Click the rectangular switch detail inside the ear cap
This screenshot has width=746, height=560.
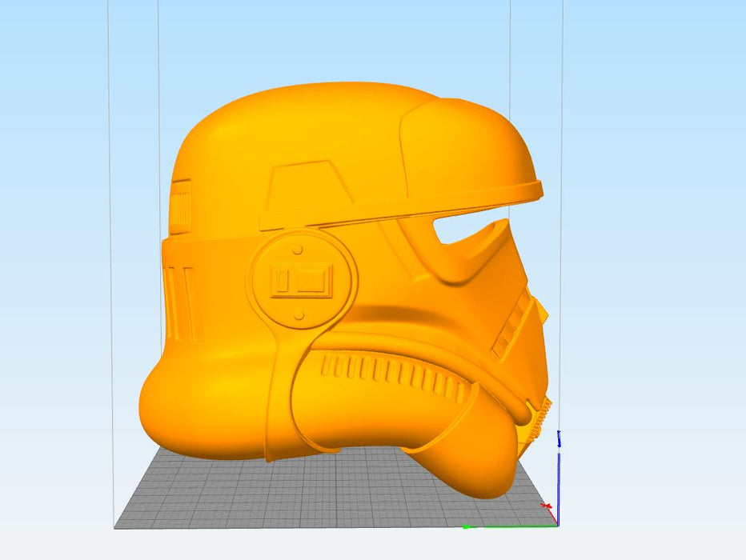[303, 281]
